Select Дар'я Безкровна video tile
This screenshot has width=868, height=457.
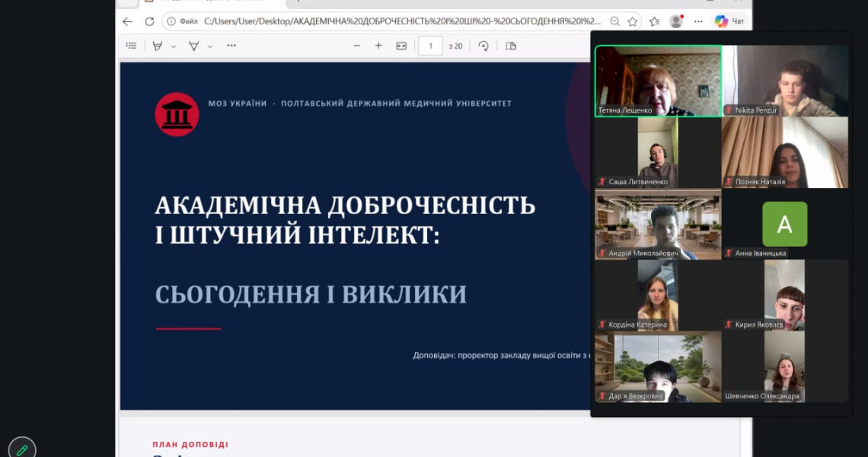tap(658, 366)
